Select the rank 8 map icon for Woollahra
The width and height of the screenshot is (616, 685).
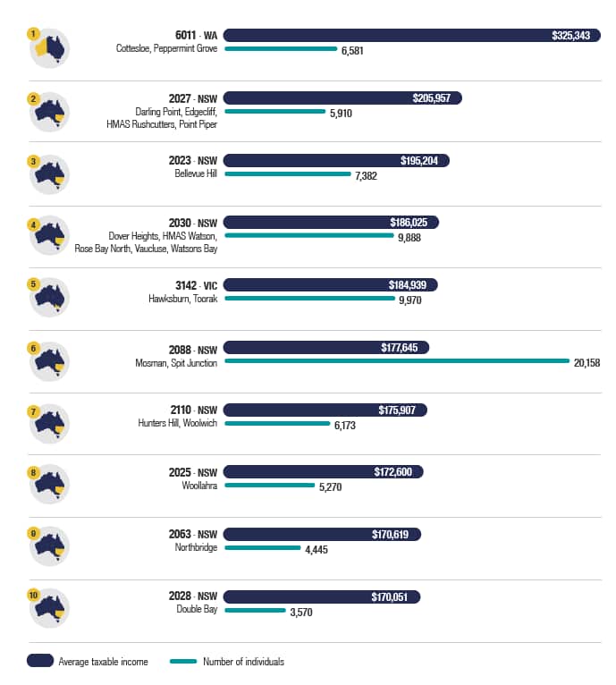[x=49, y=484]
